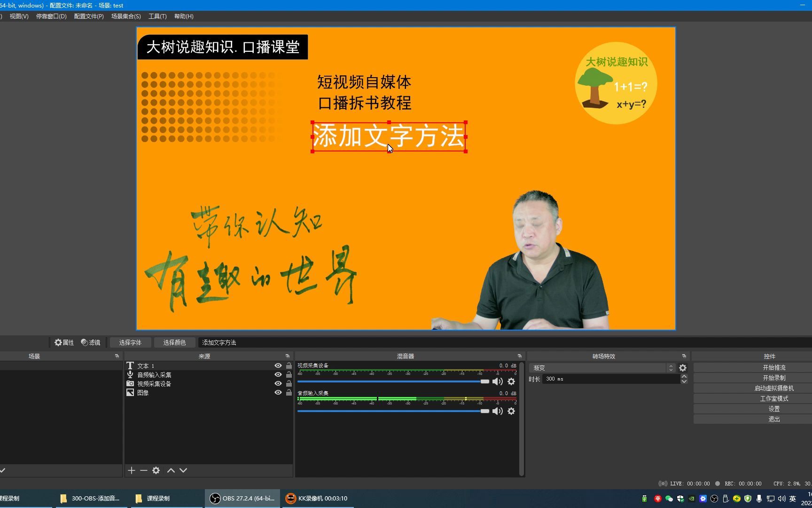Open the 来源 panel menu icon

288,356
